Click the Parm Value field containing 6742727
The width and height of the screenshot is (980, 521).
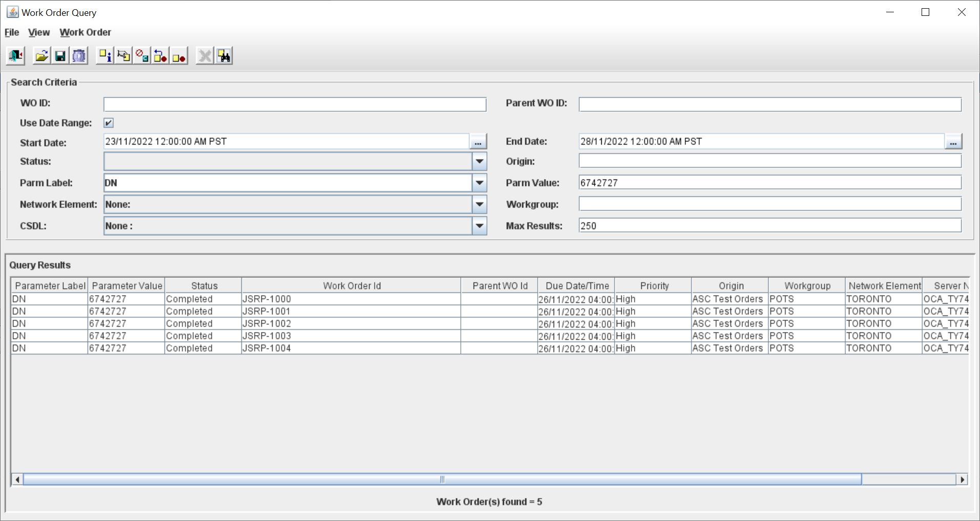click(x=770, y=182)
